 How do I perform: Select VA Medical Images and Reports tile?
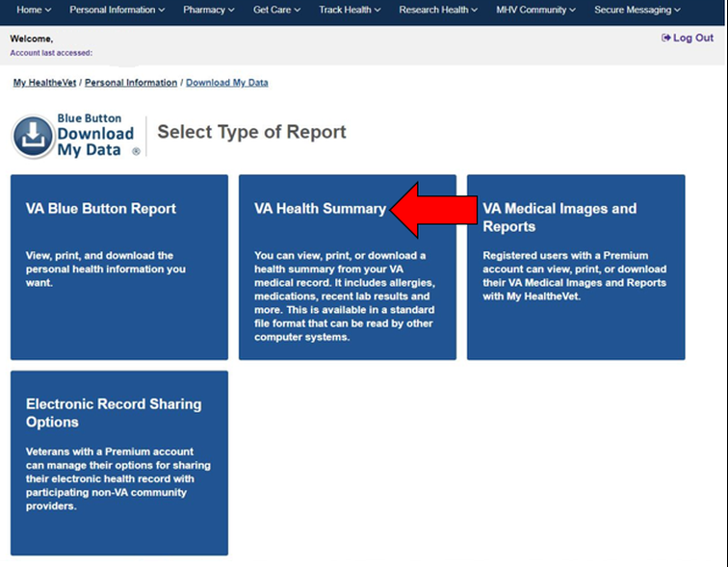coord(576,268)
